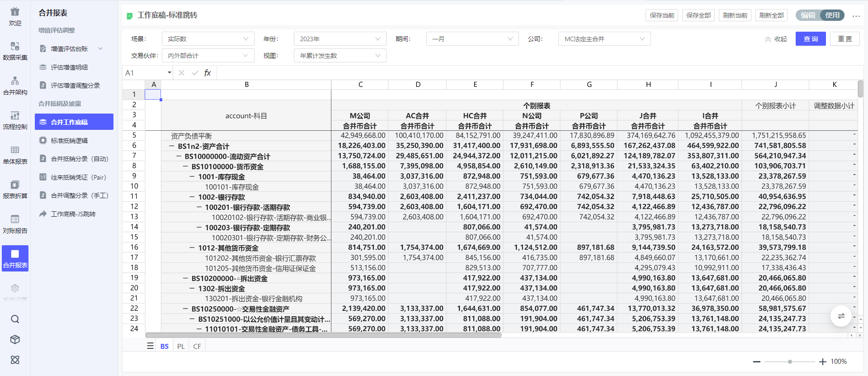
Task: Open the 对账报告 sidebar icon
Action: click(15, 224)
